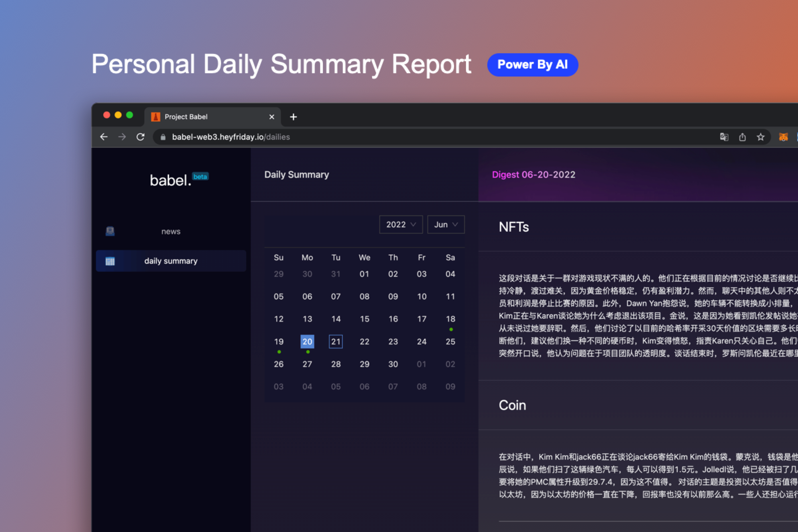798x532 pixels.
Task: Select June 19 on the calendar
Action: point(279,341)
